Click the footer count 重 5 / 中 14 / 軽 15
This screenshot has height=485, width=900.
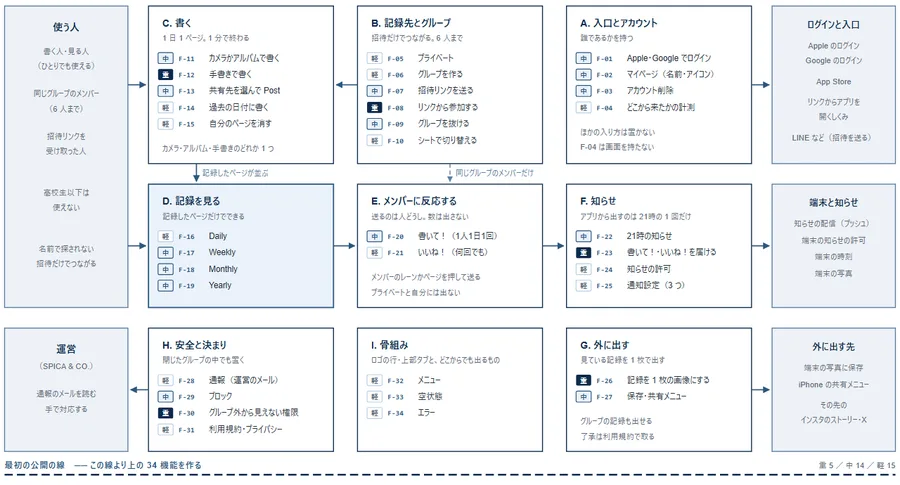pyautogui.click(x=857, y=465)
